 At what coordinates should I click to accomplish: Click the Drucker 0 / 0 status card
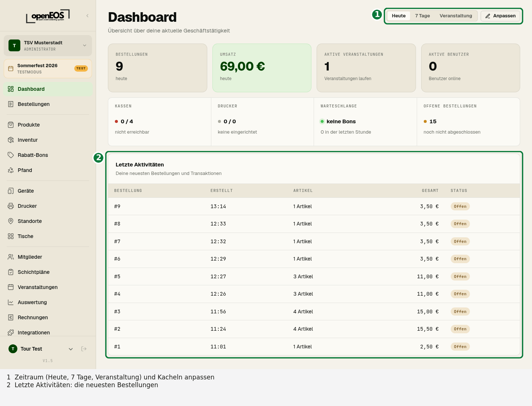[x=262, y=122]
